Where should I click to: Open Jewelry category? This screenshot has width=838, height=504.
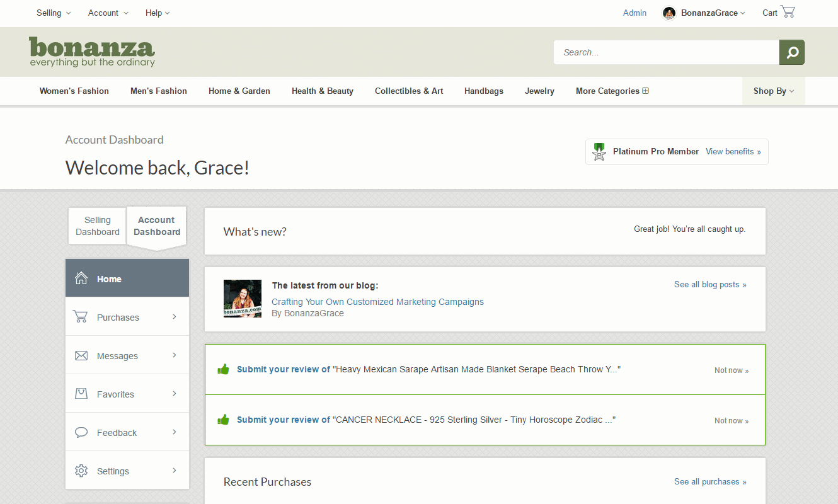(x=539, y=91)
